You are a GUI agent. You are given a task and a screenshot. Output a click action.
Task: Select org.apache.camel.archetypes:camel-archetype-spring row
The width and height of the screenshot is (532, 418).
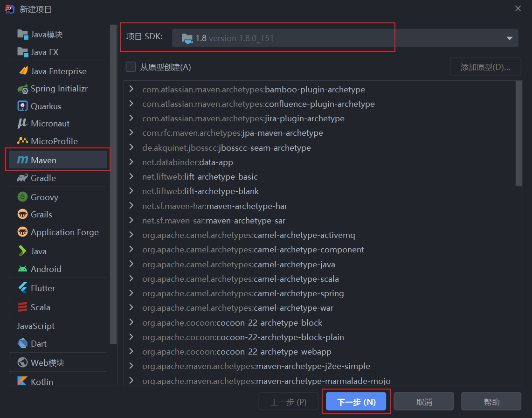(x=243, y=293)
